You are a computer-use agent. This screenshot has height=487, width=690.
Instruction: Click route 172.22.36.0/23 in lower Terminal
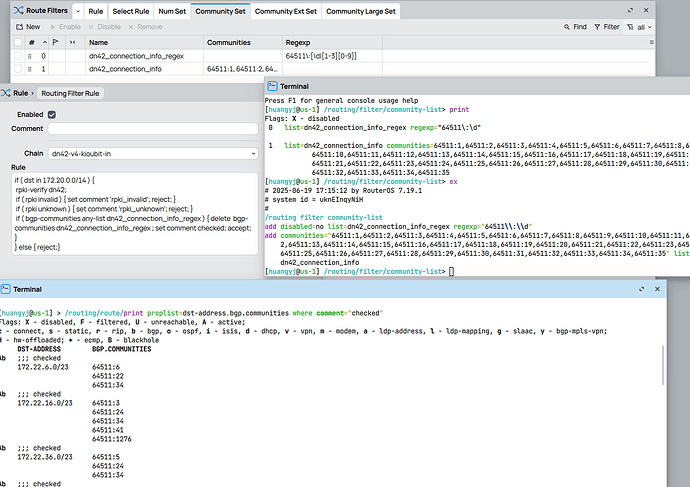click(x=44, y=457)
